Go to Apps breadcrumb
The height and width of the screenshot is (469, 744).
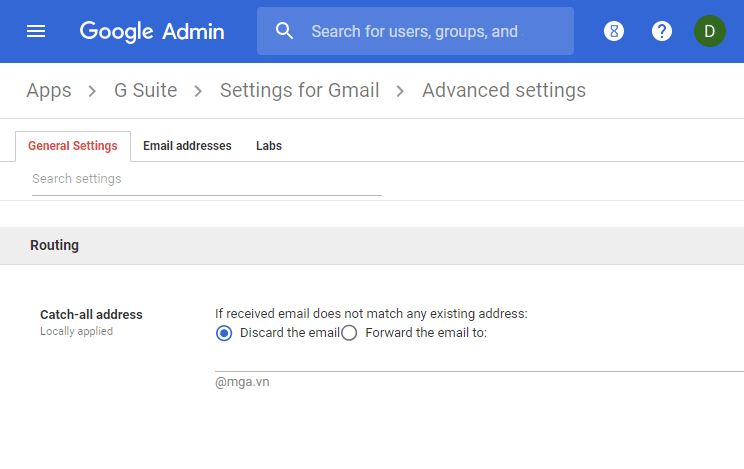(49, 90)
